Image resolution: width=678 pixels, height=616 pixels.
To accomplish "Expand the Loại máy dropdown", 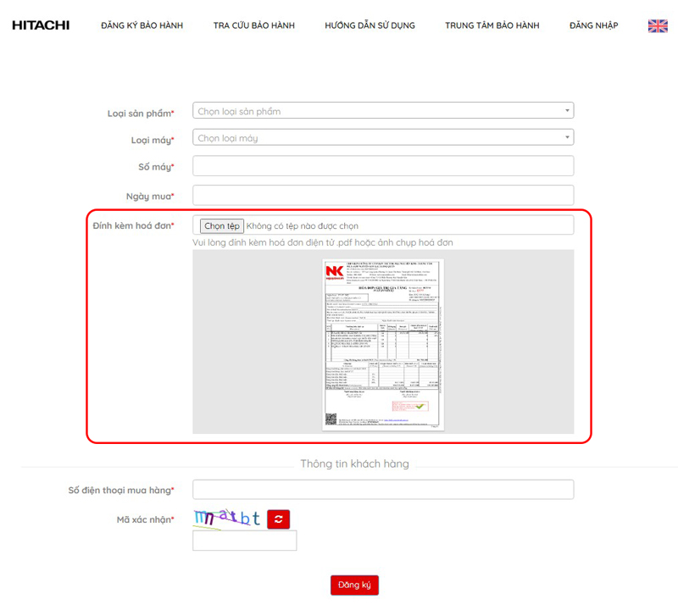I will point(383,138).
